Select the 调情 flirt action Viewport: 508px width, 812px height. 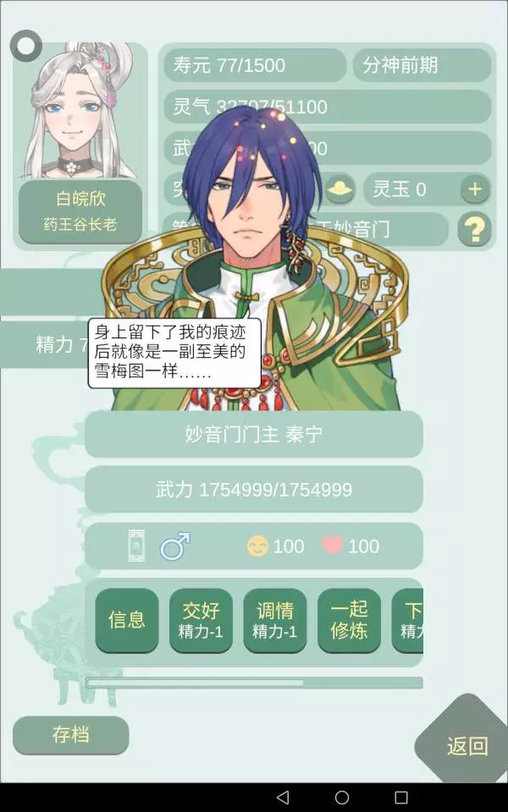[274, 620]
